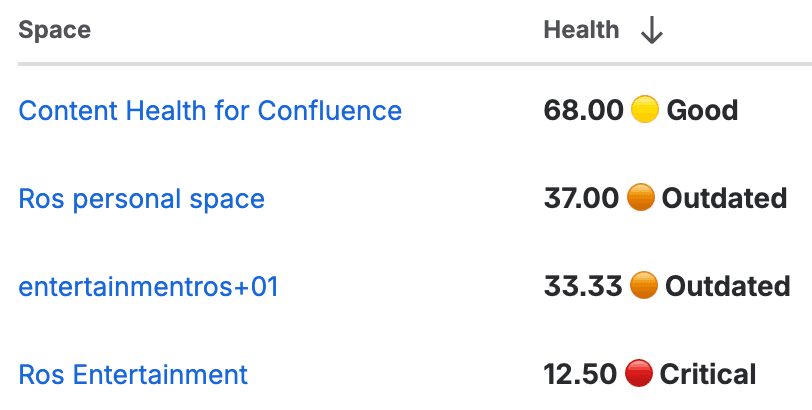Click the 37.00 health score
The width and height of the screenshot is (812, 410).
click(581, 198)
